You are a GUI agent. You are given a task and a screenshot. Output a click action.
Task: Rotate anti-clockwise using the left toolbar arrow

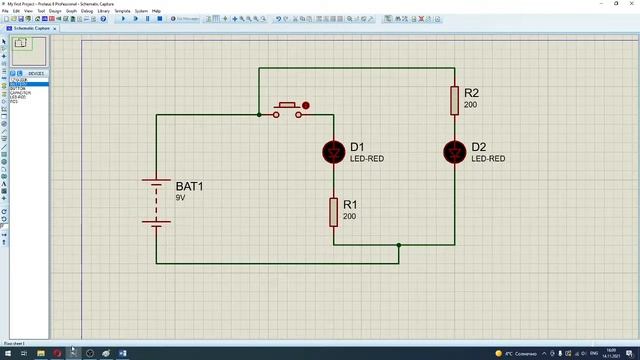(x=4, y=219)
